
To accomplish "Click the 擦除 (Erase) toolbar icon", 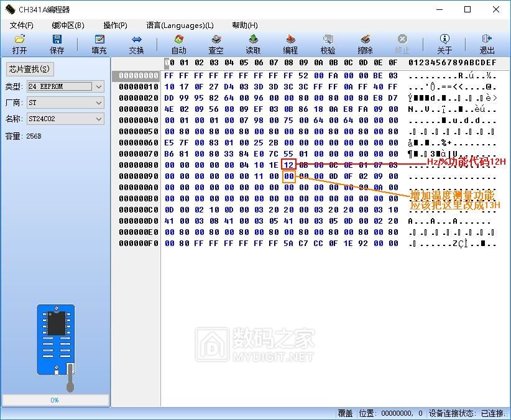I will (x=365, y=44).
